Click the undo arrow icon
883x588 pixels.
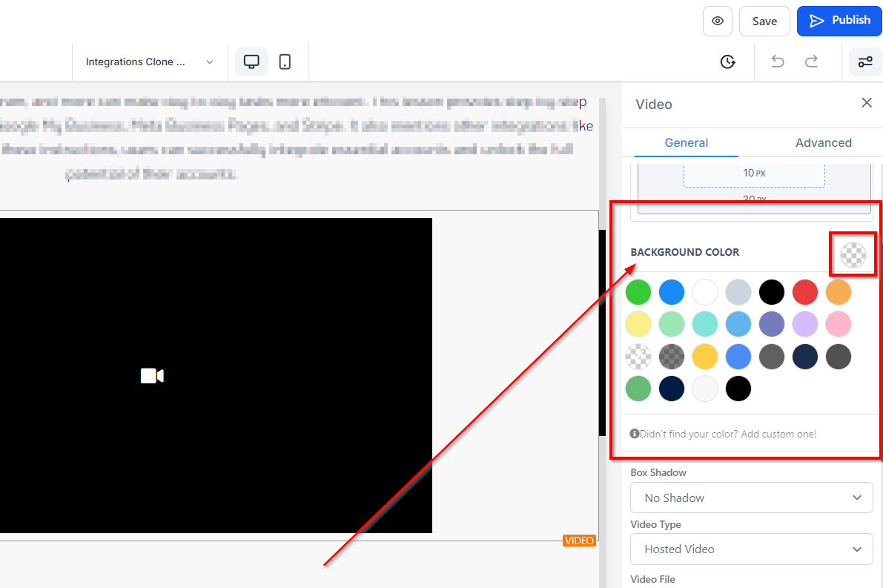click(x=777, y=62)
